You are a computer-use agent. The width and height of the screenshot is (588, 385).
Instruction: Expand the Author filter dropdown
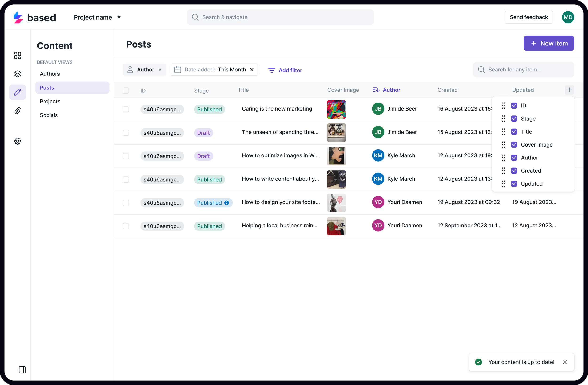(145, 70)
